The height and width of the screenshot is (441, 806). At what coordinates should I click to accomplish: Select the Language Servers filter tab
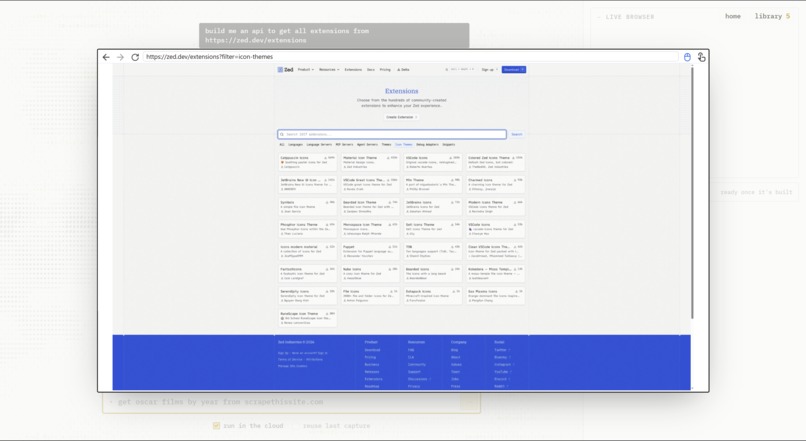pyautogui.click(x=319, y=144)
